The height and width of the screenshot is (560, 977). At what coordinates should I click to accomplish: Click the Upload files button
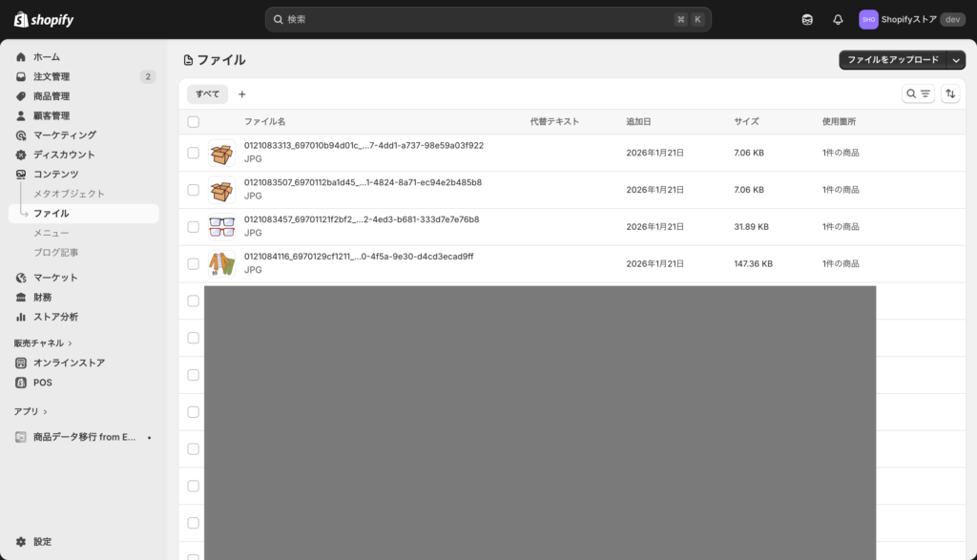coord(892,60)
